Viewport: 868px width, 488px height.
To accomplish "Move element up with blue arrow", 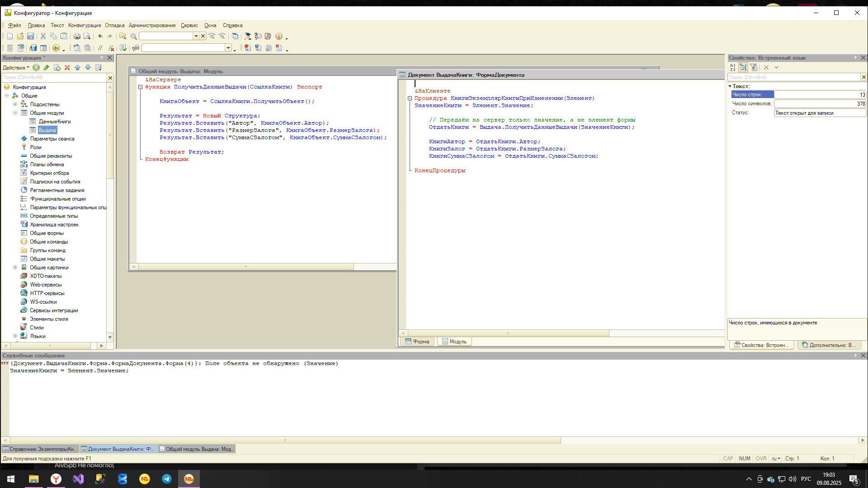I will 77,68.
